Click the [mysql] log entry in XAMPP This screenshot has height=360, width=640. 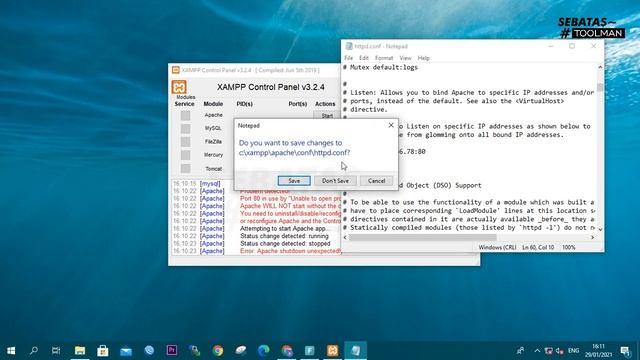tap(210, 184)
